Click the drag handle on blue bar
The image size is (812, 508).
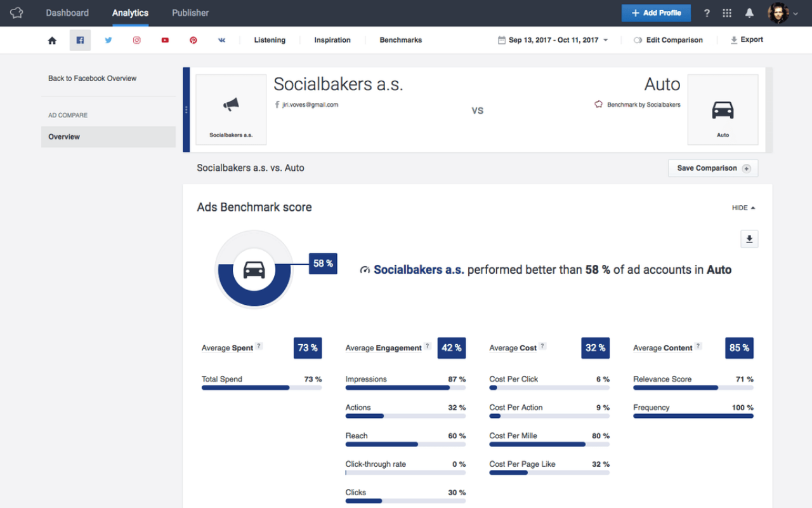point(186,110)
